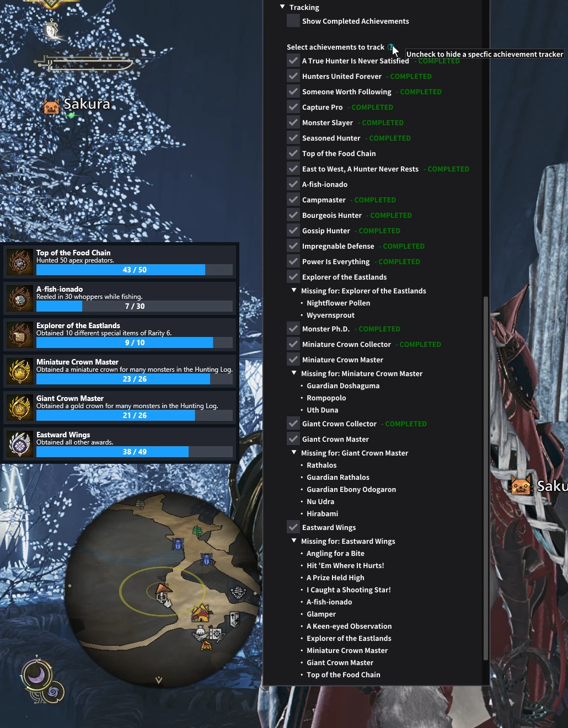Collapse Missing for: Eastward Wings list

point(294,541)
